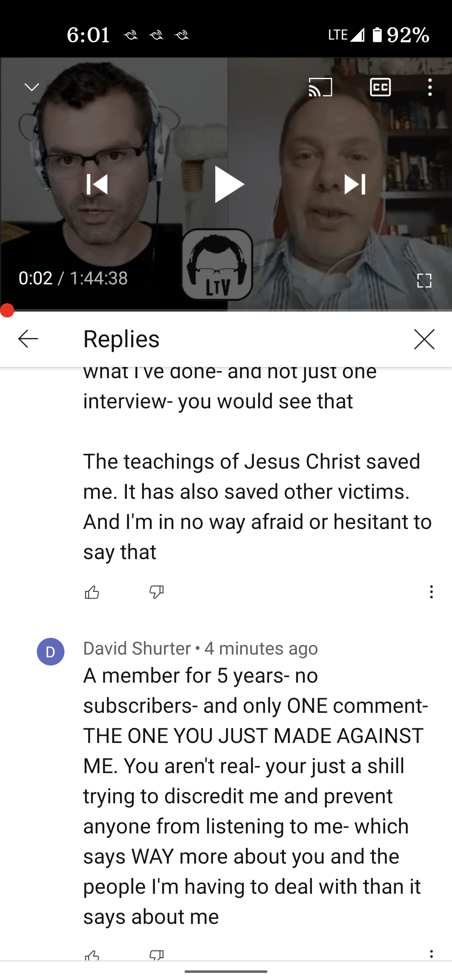This screenshot has height=980, width=452.
Task: Skip to the next video
Action: tap(355, 184)
